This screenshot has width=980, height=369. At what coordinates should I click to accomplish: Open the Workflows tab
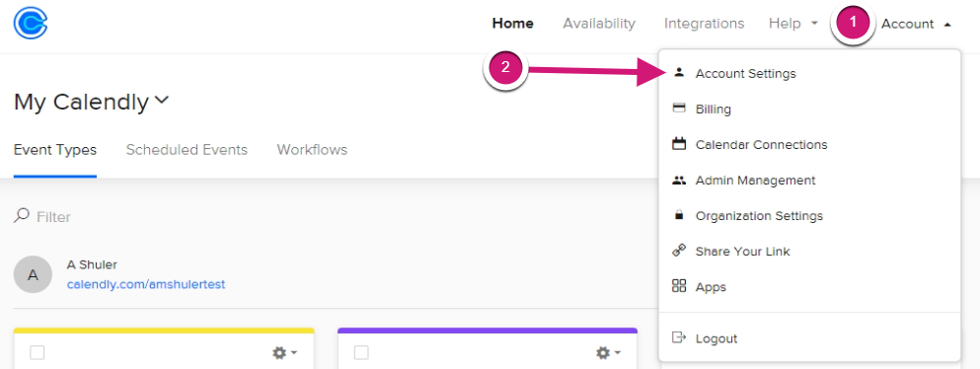(x=312, y=150)
